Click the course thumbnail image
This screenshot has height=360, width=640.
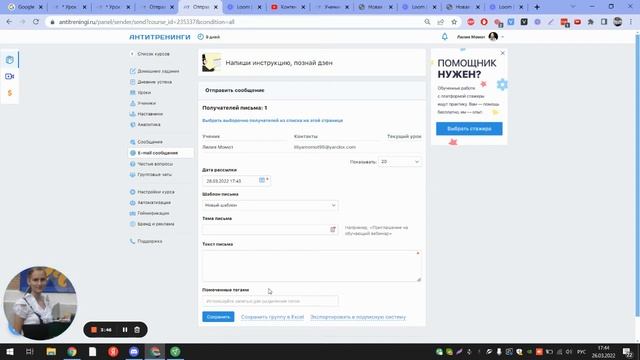click(x=211, y=62)
